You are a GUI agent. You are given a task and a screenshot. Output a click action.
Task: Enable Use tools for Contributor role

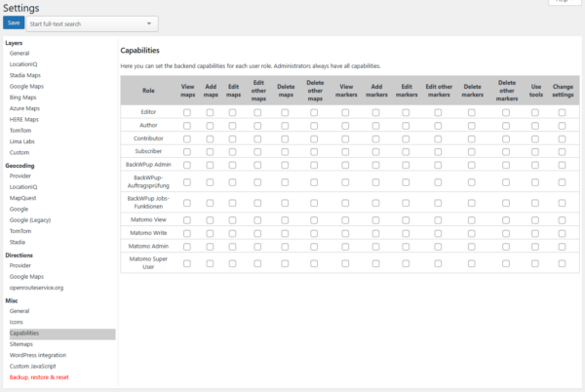click(535, 138)
